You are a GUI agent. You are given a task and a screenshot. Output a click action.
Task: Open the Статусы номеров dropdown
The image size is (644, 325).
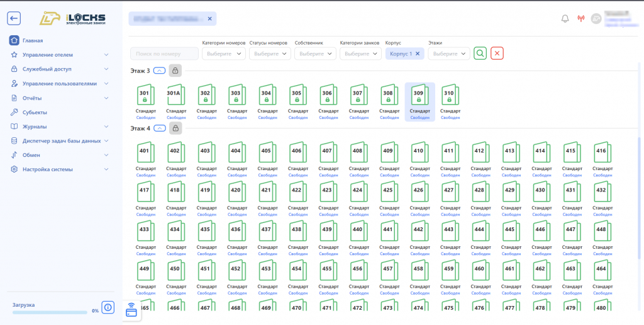click(x=270, y=54)
